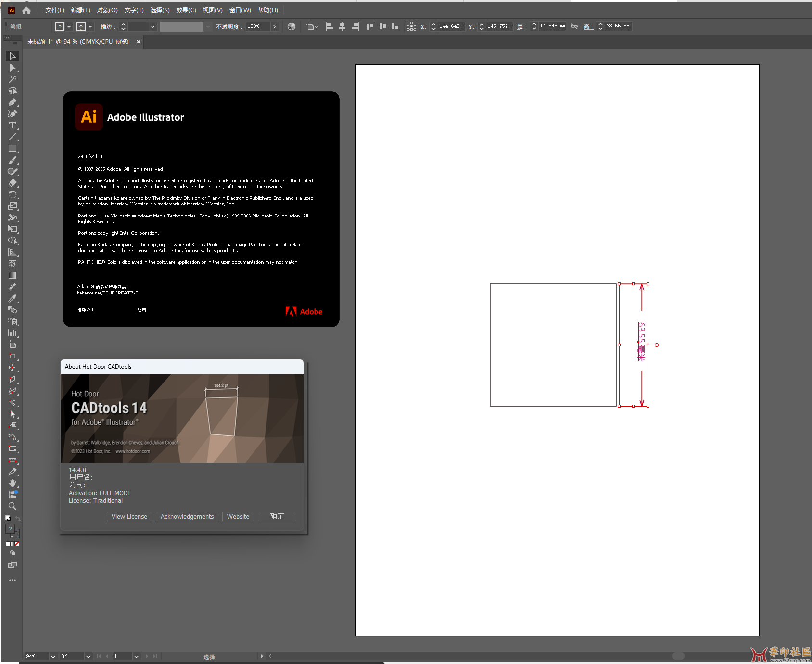Expand the stroke color dropdown
The image size is (812, 664).
pyautogui.click(x=90, y=27)
